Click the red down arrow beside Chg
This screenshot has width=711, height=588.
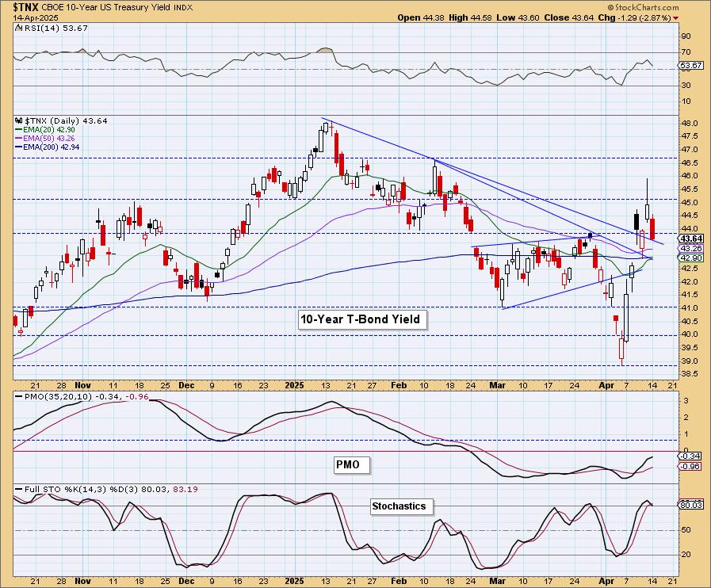click(x=676, y=18)
